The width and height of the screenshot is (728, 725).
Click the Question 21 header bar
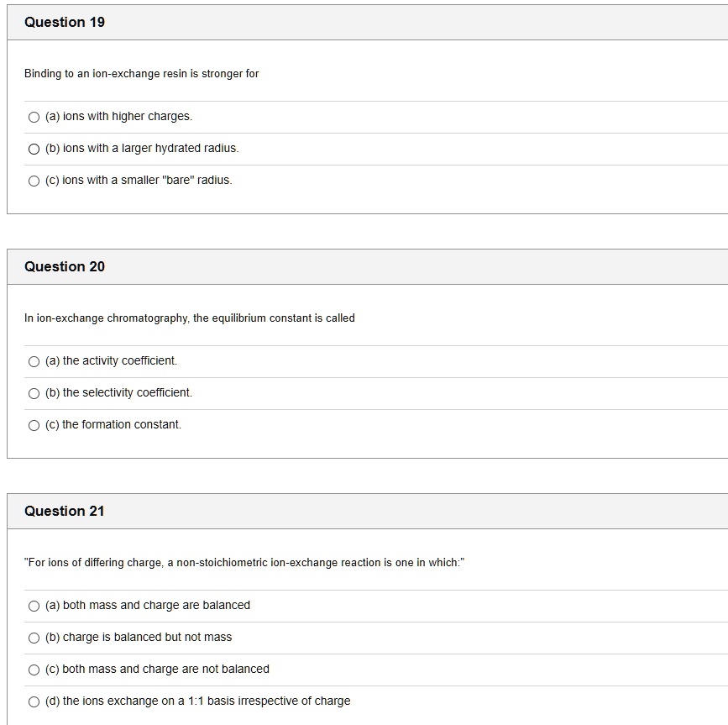[64, 511]
